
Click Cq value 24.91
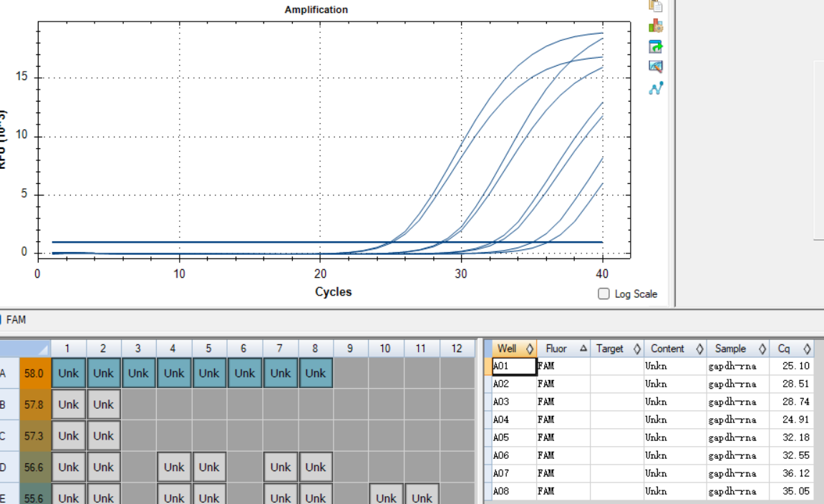(795, 420)
